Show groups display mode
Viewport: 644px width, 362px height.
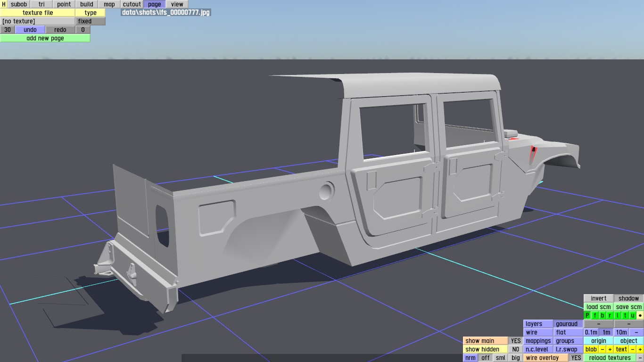coord(569,341)
